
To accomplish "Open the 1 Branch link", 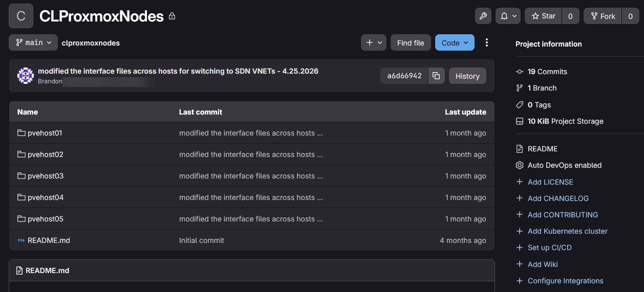I will coord(542,88).
